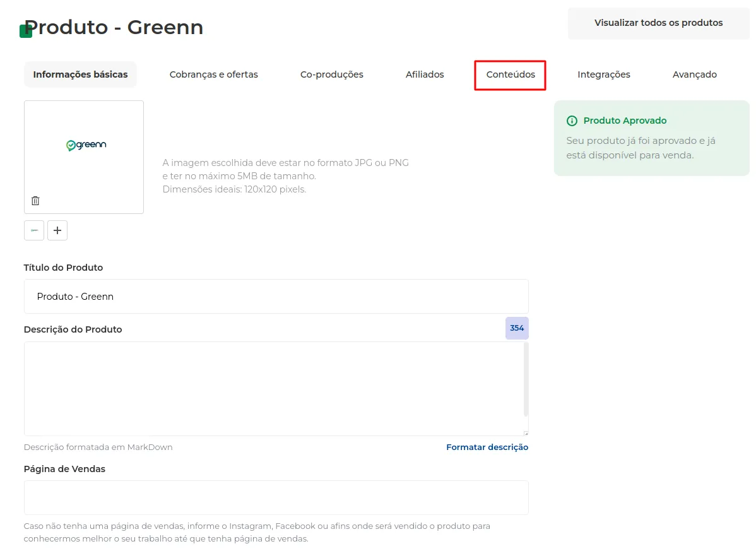Select the Avançado tab
Screen dimensions: 756x551
(x=694, y=74)
